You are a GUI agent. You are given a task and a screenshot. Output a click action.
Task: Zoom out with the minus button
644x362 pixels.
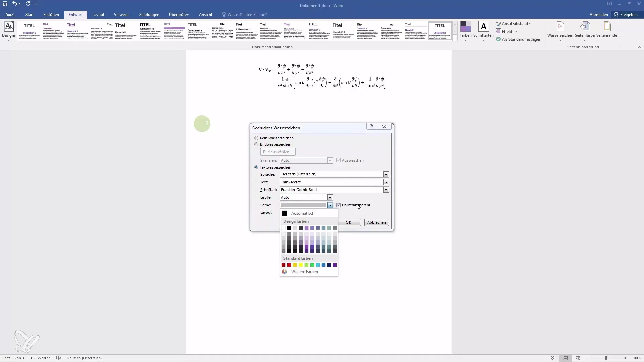587,358
